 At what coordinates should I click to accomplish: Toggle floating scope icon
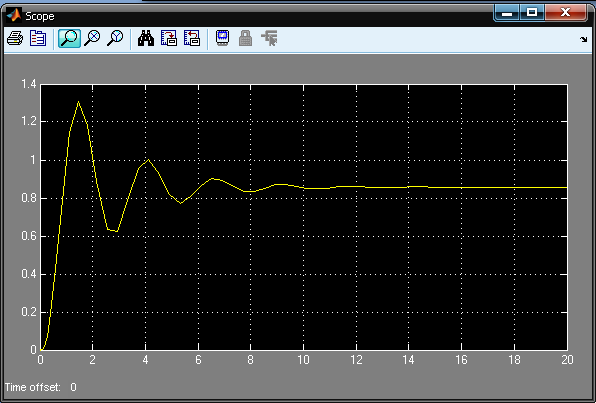coord(222,38)
